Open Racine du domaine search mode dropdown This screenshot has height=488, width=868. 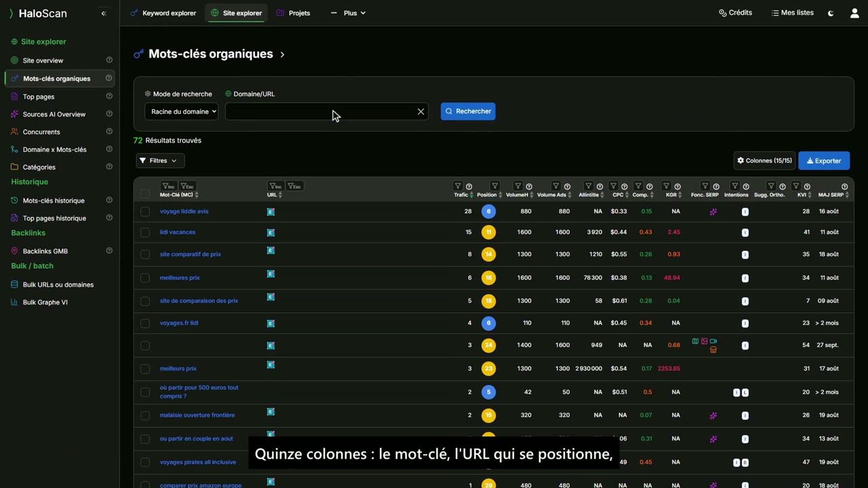(x=181, y=112)
